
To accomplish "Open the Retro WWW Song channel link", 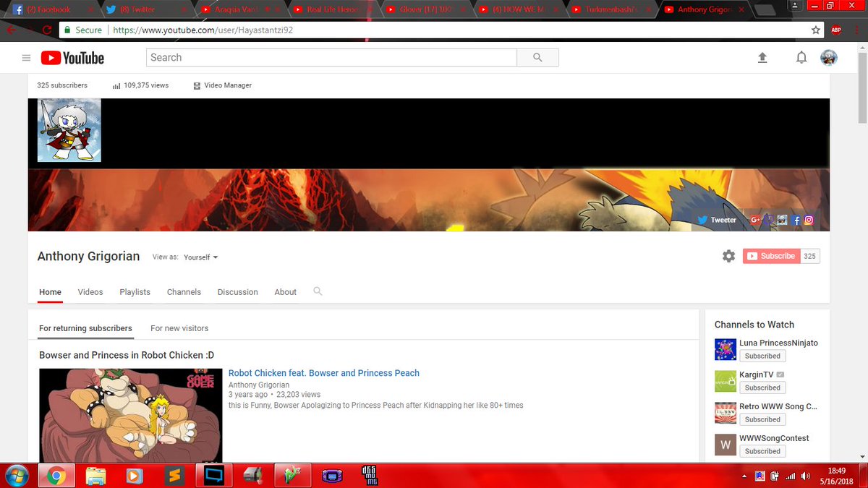I will (778, 406).
